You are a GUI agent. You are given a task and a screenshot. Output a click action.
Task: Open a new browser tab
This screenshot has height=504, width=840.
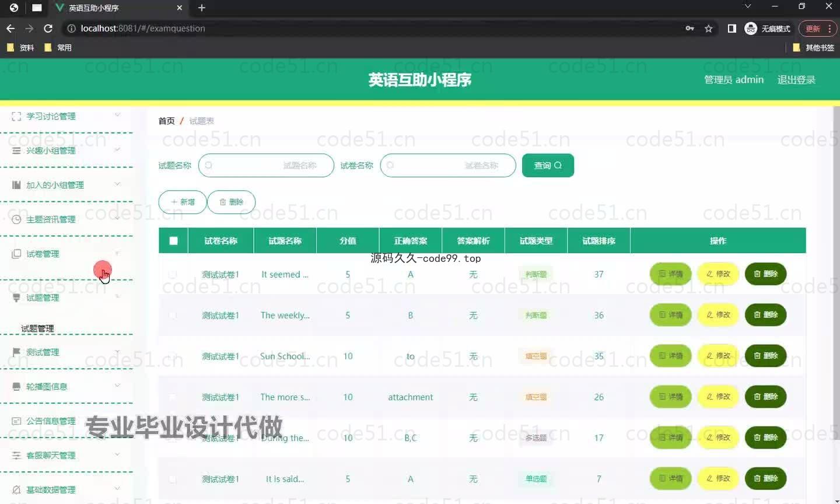202,8
